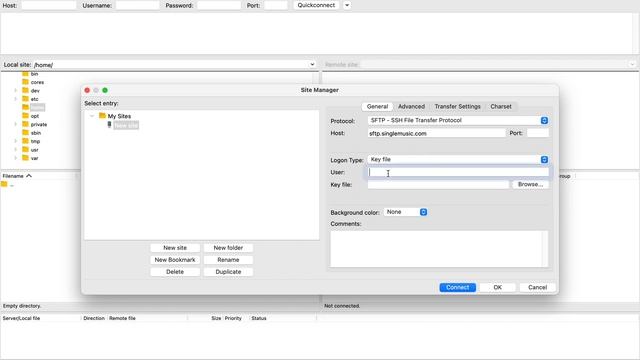The width and height of the screenshot is (640, 360).
Task: Switch to the Transfer Settings tab
Action: pyautogui.click(x=458, y=107)
